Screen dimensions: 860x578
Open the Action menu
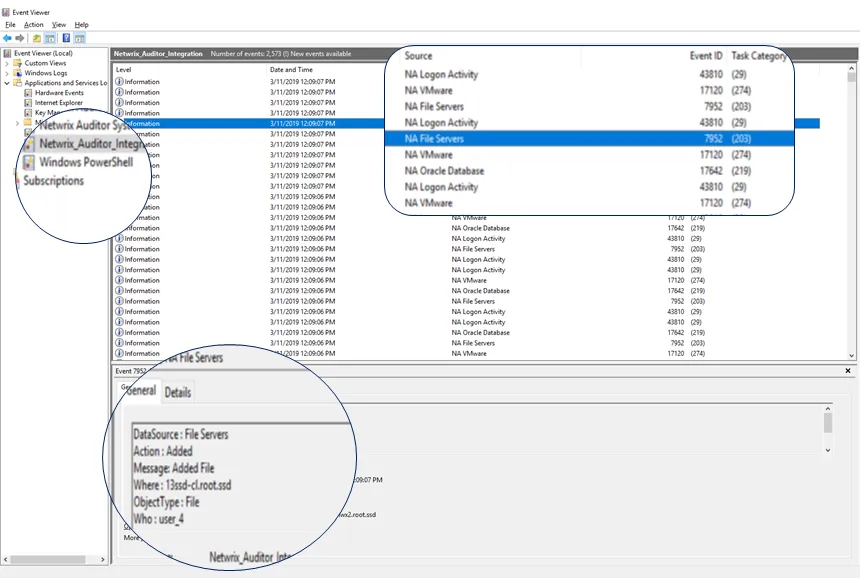[33, 25]
